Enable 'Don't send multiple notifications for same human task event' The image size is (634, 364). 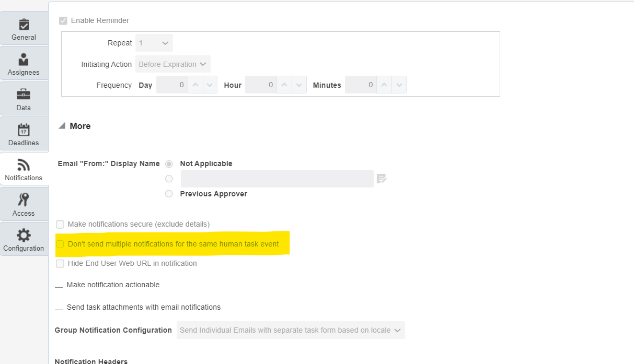pos(60,243)
